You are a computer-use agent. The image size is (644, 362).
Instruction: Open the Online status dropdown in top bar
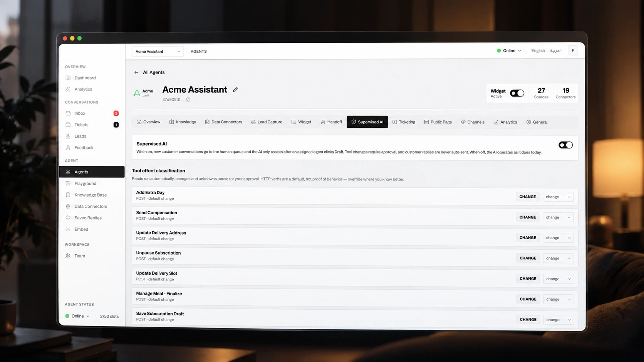[x=509, y=51]
